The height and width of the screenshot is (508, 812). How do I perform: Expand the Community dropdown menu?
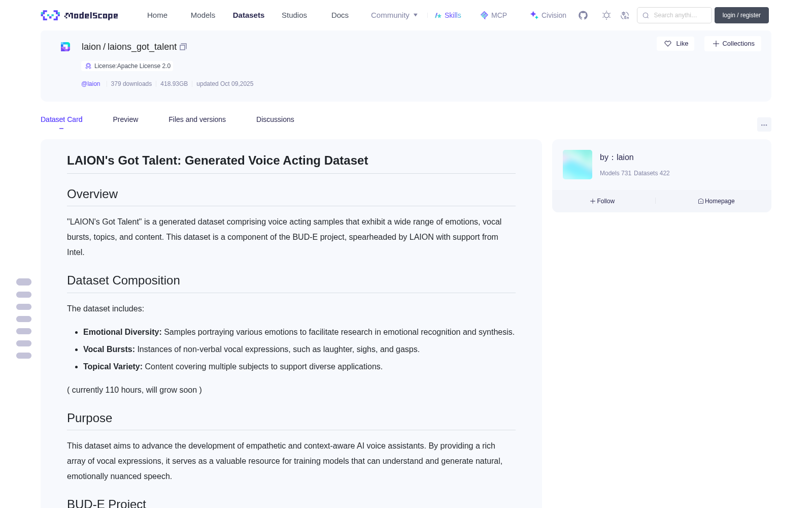coord(394,15)
